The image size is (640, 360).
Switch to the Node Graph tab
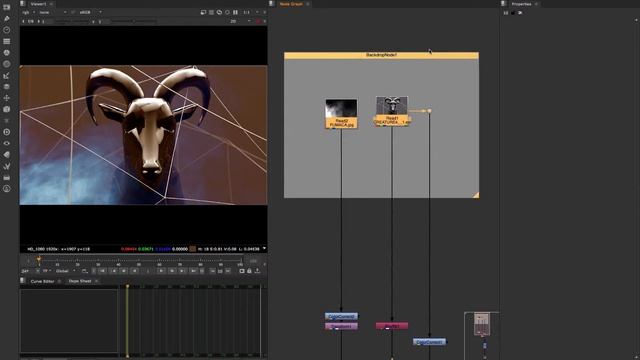[291, 4]
